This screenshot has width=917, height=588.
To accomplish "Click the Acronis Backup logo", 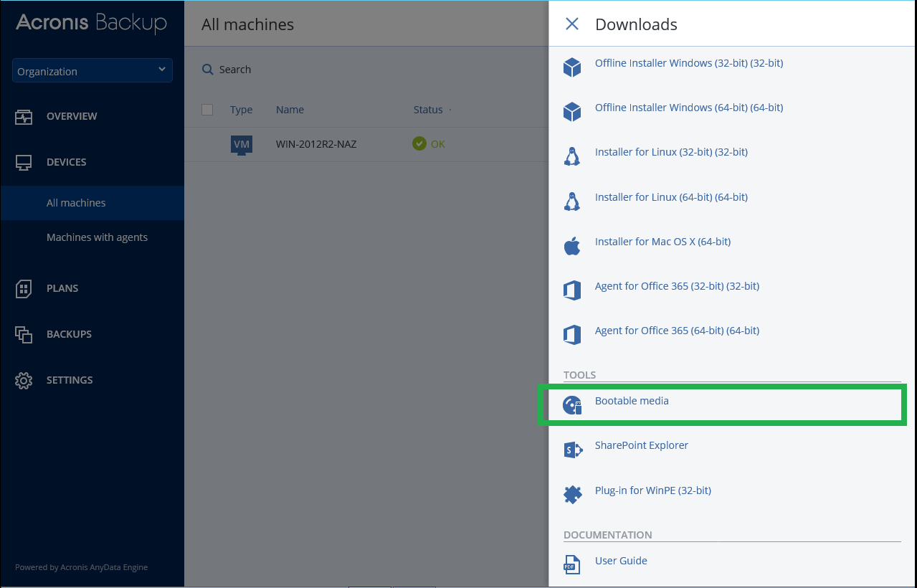I will click(91, 23).
